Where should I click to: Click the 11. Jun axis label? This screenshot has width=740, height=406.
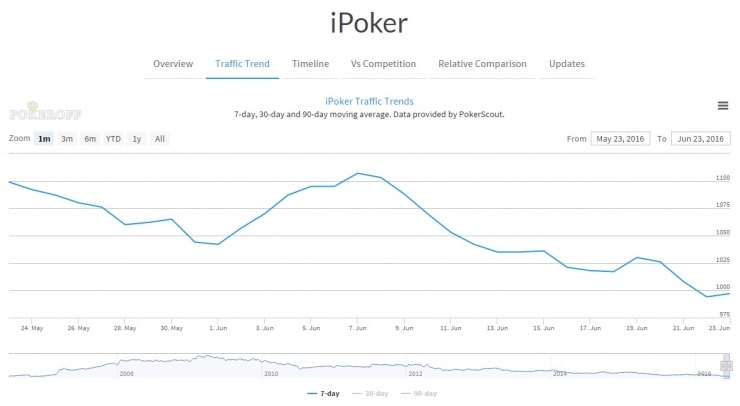[451, 328]
